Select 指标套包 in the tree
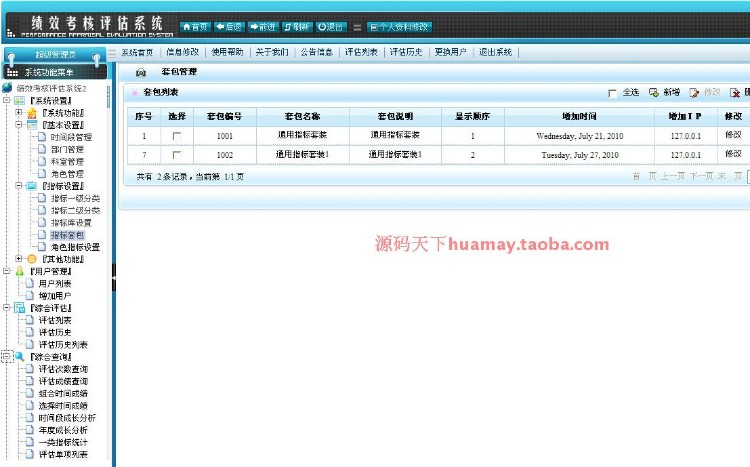Viewport: 750px width, 467px height. [x=67, y=235]
